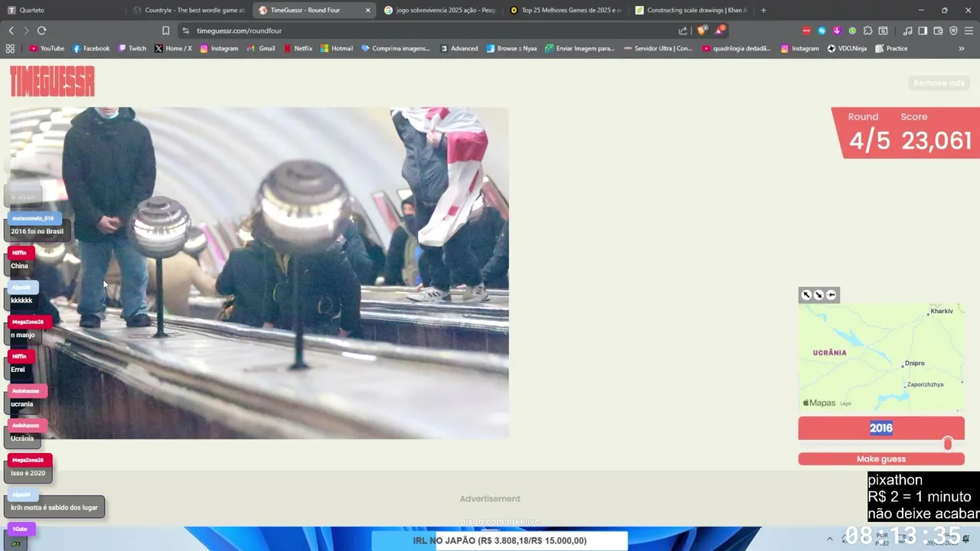Switch to the jogo sobrevivencia 2025 search tab

[x=439, y=10]
